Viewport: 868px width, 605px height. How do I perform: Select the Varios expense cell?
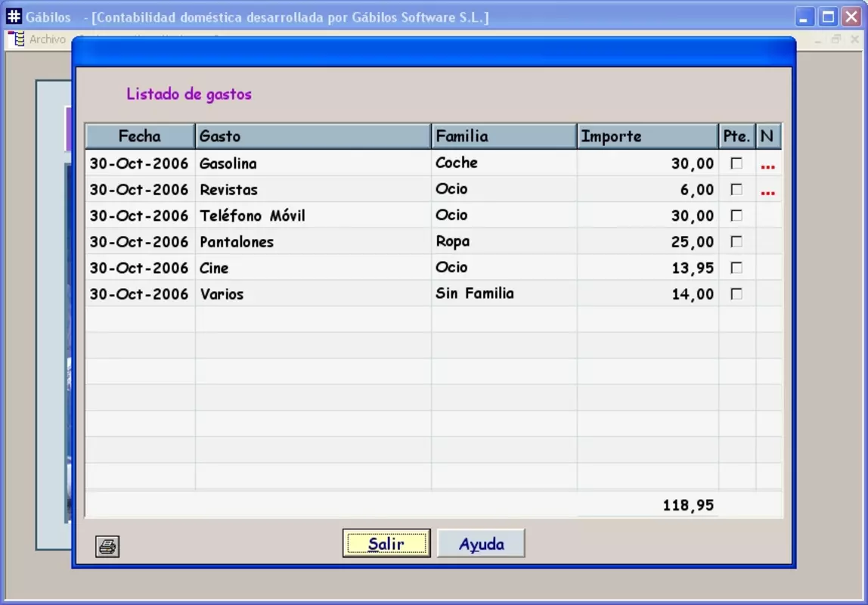313,294
